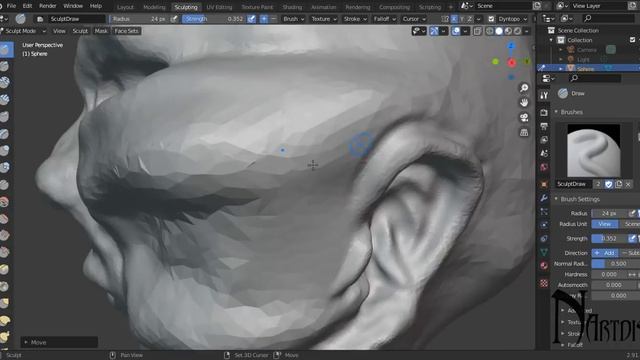Toggle Dyntopo checkbox in header

click(491, 19)
